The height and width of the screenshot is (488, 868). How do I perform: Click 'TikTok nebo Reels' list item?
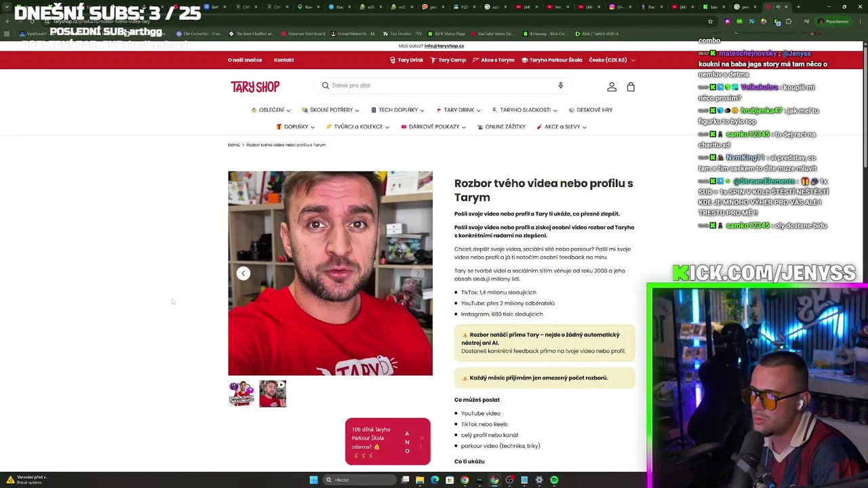click(x=484, y=424)
